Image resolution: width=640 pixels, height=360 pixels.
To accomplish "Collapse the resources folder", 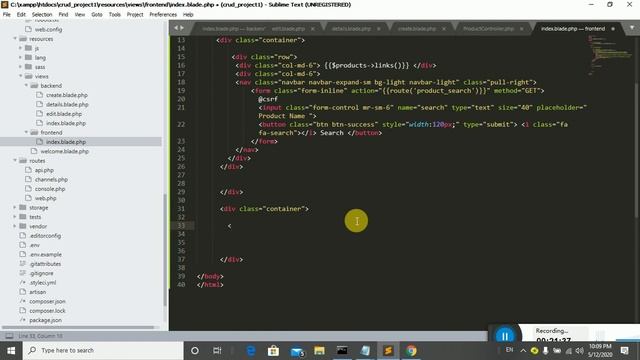I will (x=15, y=39).
